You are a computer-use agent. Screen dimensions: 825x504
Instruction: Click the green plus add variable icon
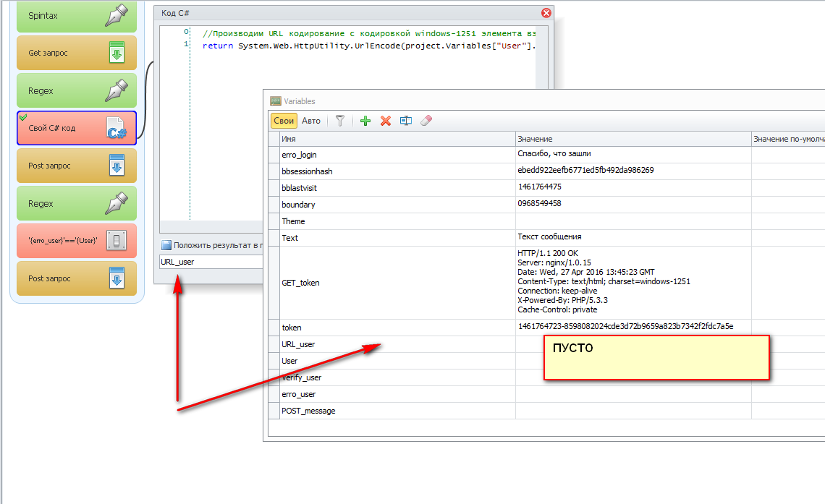point(365,121)
